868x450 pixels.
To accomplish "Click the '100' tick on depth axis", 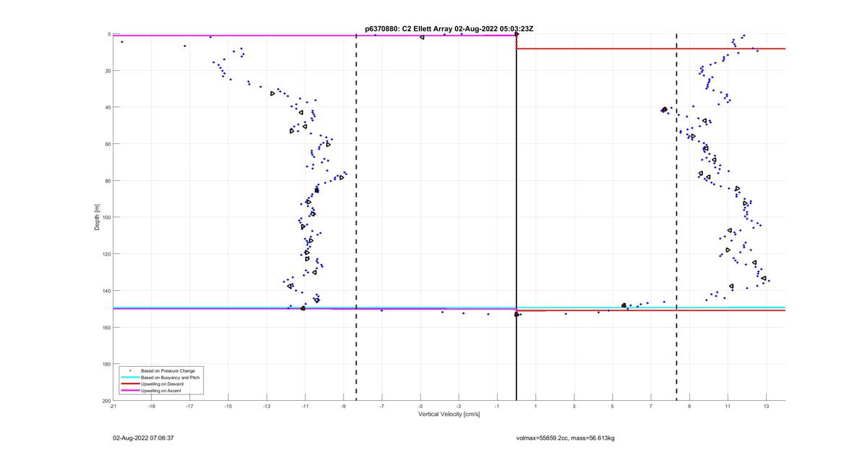I will (x=106, y=217).
